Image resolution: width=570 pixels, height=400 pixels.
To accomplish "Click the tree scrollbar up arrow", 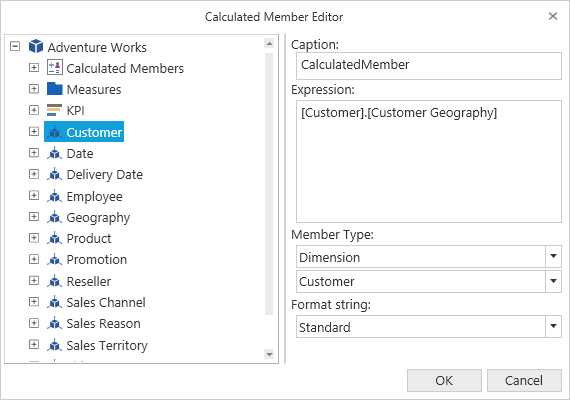I will pos(269,44).
